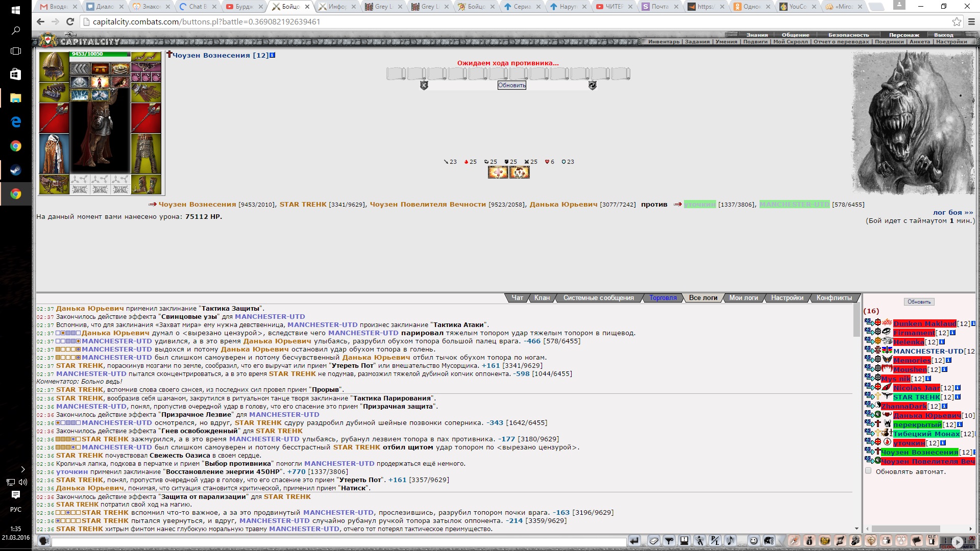Click the sound note toggle icon
This screenshot has width=980, height=551.
730,541
